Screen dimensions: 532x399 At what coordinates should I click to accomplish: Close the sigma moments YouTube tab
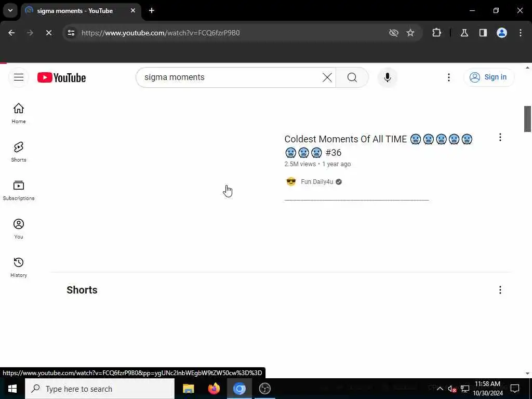(x=133, y=10)
